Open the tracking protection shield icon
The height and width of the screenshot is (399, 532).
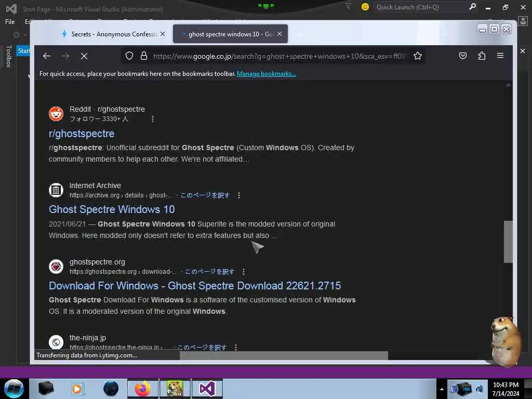[x=129, y=56]
